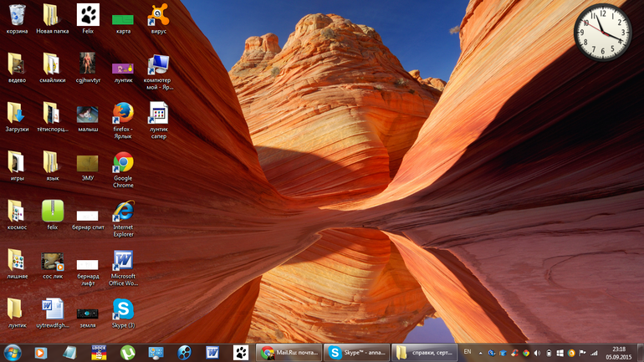Show hidden system tray icons
Image resolution: width=644 pixels, height=362 pixels.
[479, 353]
